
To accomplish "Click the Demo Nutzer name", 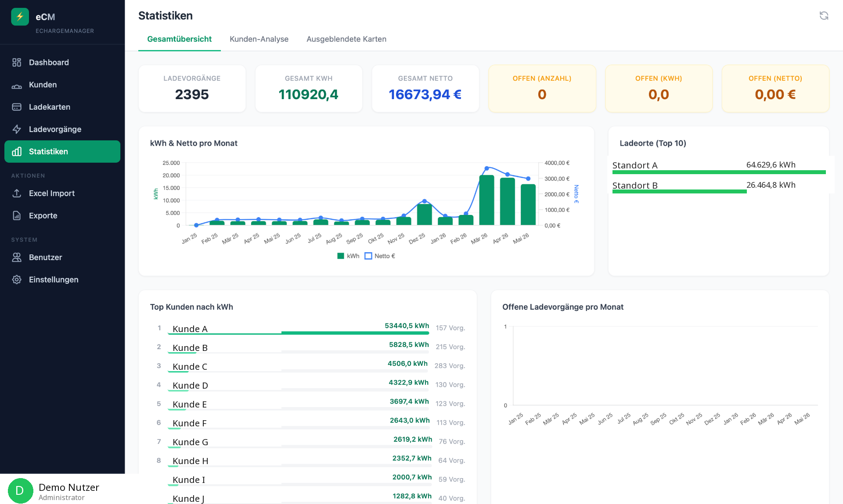I will point(69,487).
